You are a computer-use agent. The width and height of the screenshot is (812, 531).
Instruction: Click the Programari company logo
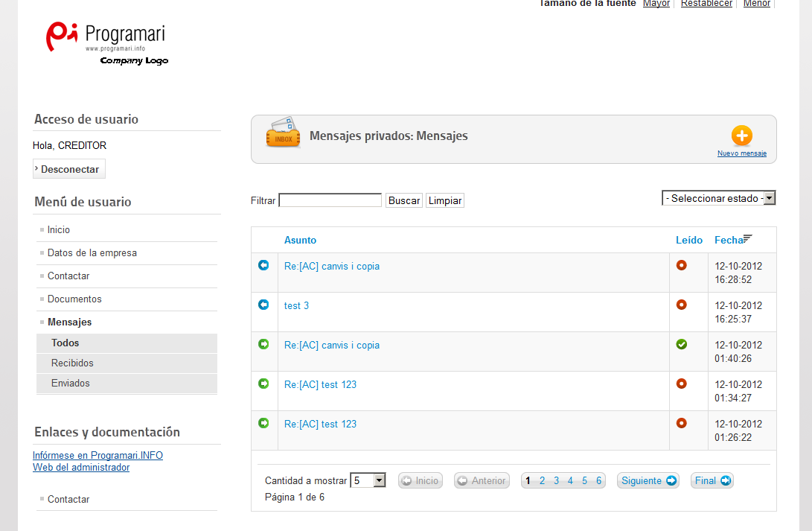106,42
